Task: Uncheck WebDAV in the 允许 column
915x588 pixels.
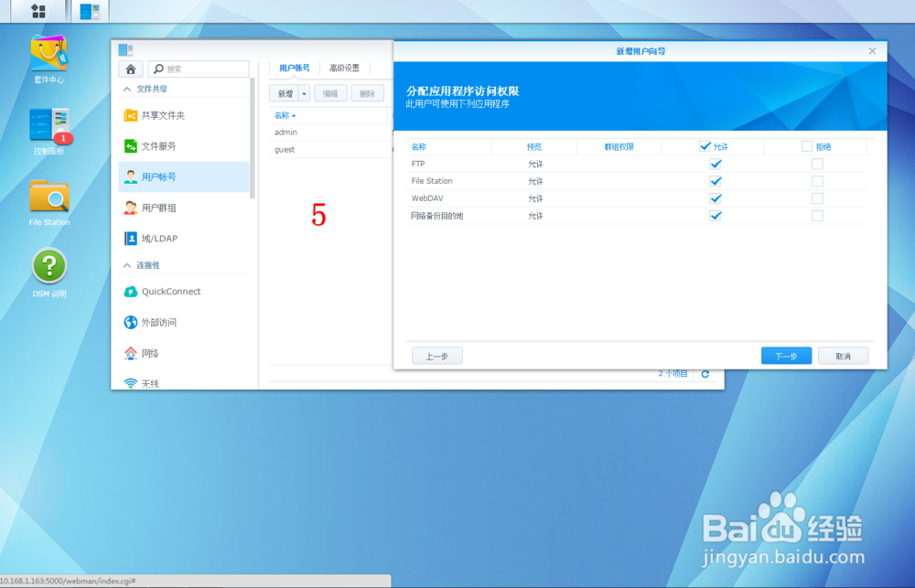Action: tap(716, 198)
